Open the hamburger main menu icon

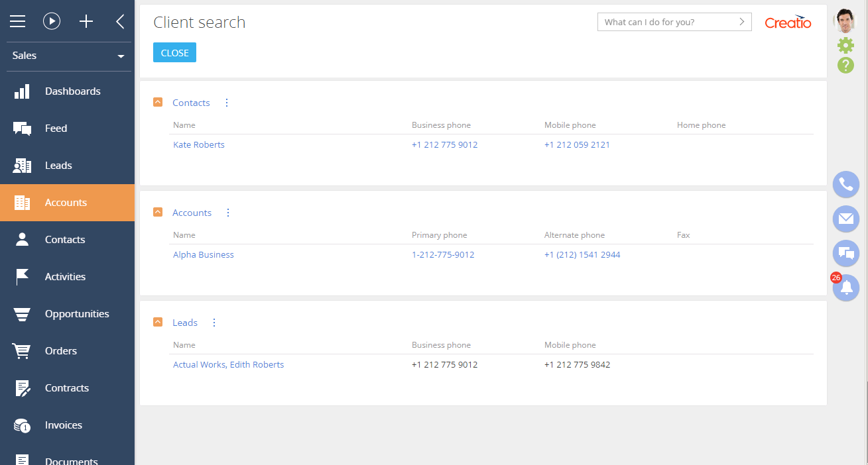pos(17,21)
